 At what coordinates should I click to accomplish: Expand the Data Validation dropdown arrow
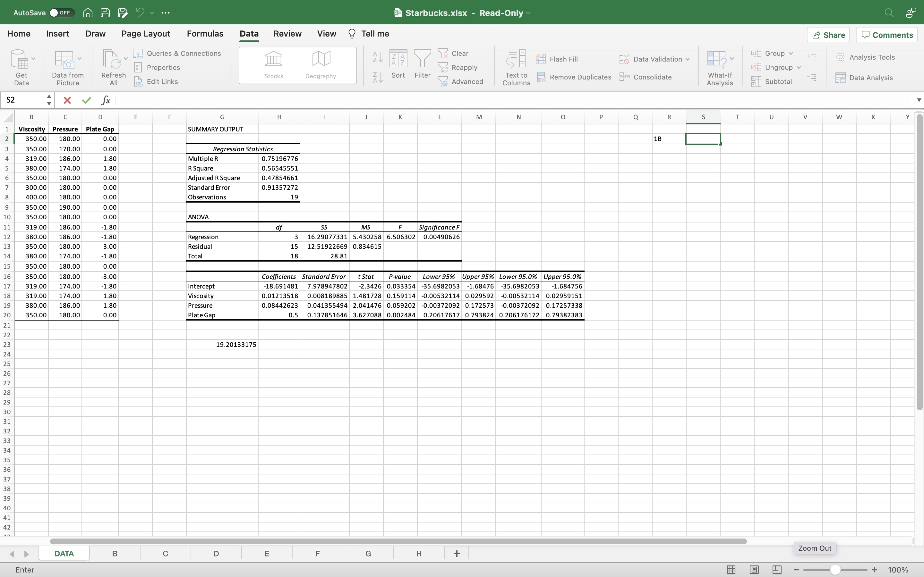pos(688,59)
